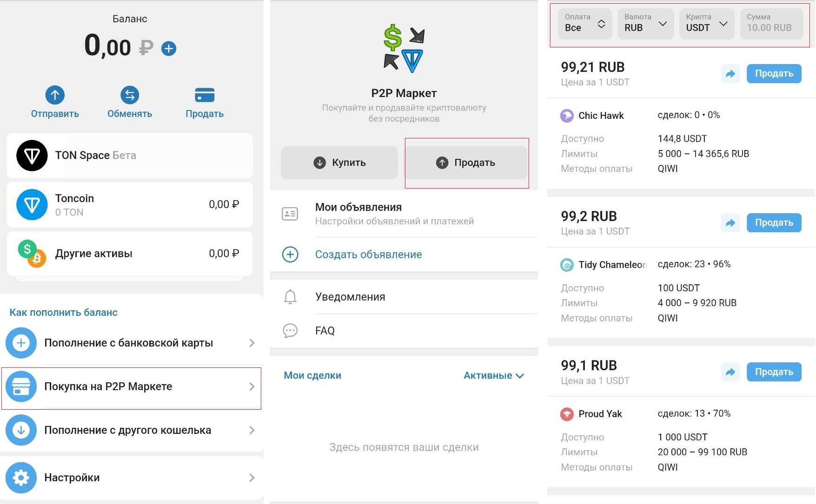Click Создать объявление link
This screenshot has height=504, width=816.
point(369,255)
